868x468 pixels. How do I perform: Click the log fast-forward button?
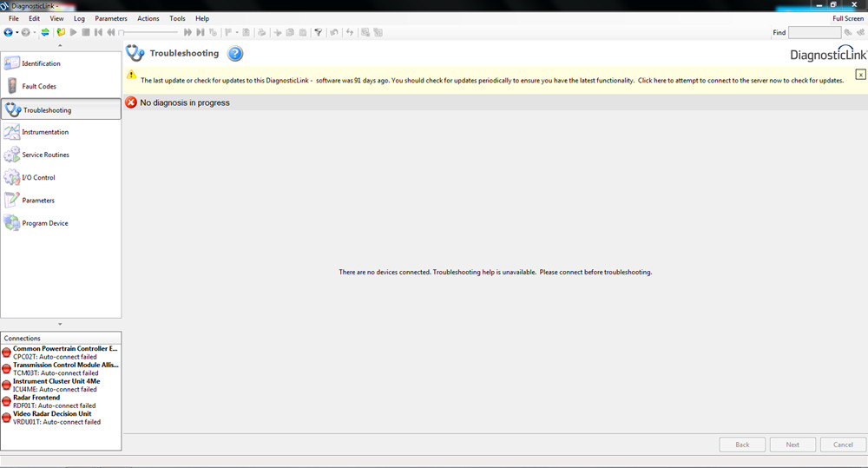point(188,33)
